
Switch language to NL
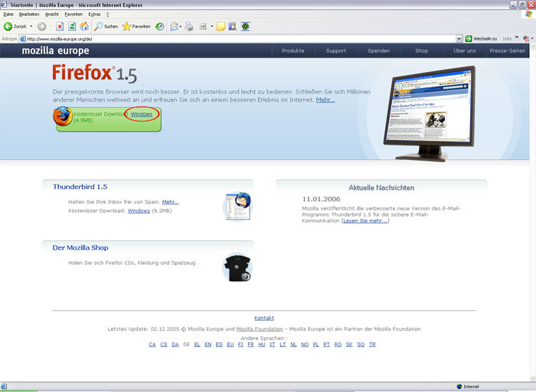point(293,345)
